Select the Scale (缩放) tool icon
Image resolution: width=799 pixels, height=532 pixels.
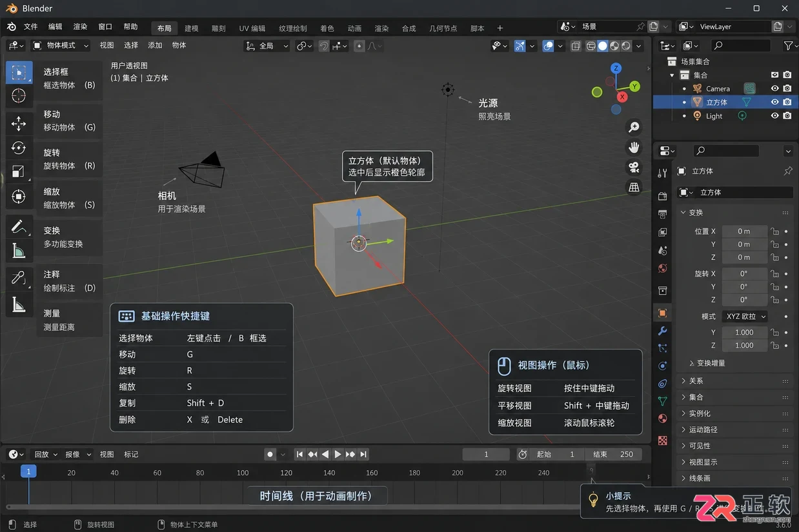[19, 172]
